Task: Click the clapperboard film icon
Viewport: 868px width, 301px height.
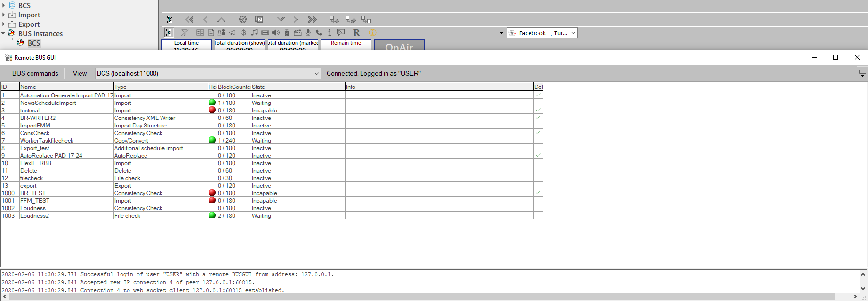Action: pos(297,32)
